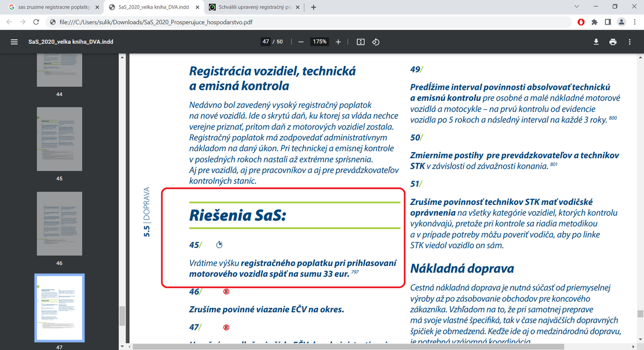Viewport: 644px width, 350px height.
Task: Click the heading 'Nákladná doprava'
Action: tap(462, 268)
